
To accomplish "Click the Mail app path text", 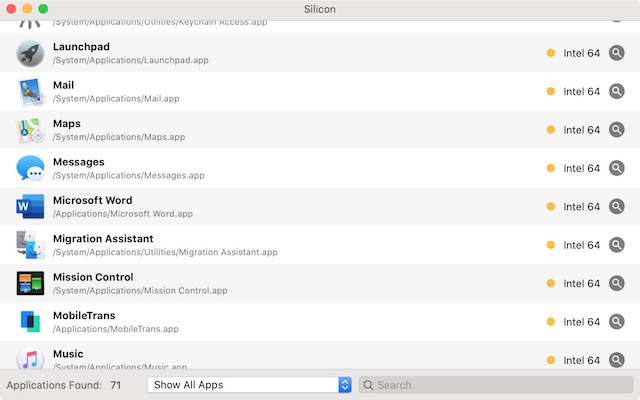I will 116,99.
